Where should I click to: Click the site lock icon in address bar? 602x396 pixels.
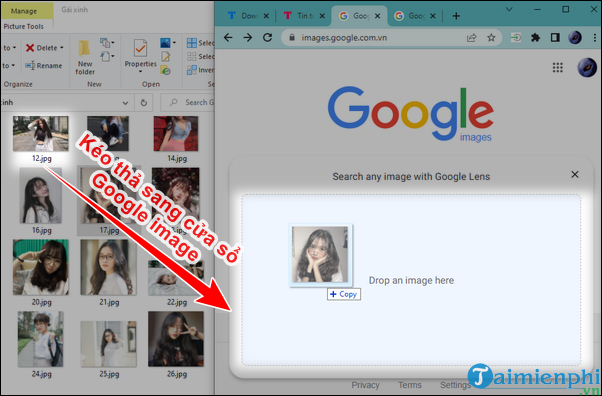[292, 38]
